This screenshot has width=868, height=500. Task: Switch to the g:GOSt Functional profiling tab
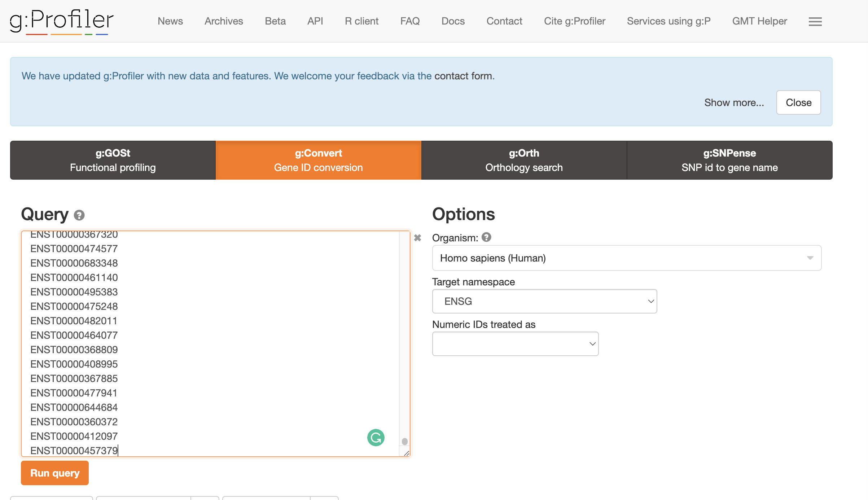pos(113,160)
